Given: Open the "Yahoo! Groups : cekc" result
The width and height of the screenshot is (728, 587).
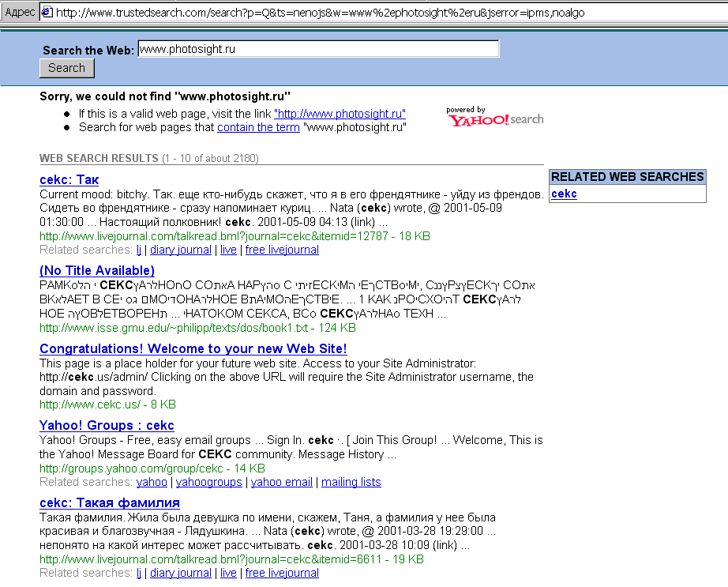Looking at the screenshot, I should click(x=107, y=425).
